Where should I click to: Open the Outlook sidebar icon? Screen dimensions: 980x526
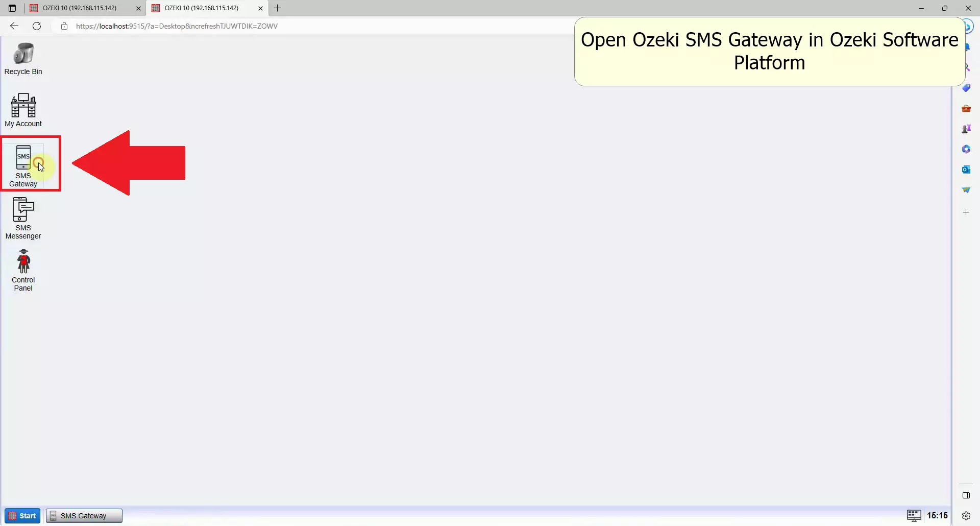(x=966, y=170)
